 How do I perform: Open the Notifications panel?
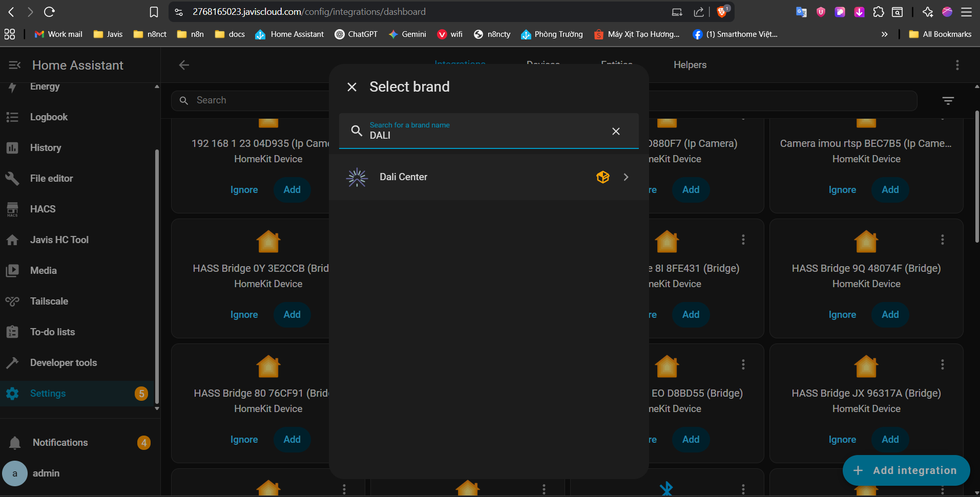pos(60,442)
